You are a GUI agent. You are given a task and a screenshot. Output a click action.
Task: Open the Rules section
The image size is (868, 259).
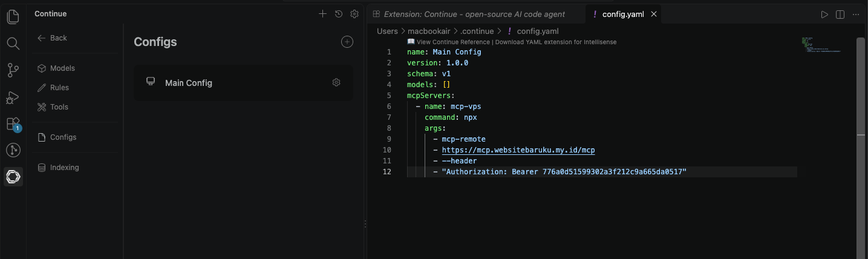point(53,88)
